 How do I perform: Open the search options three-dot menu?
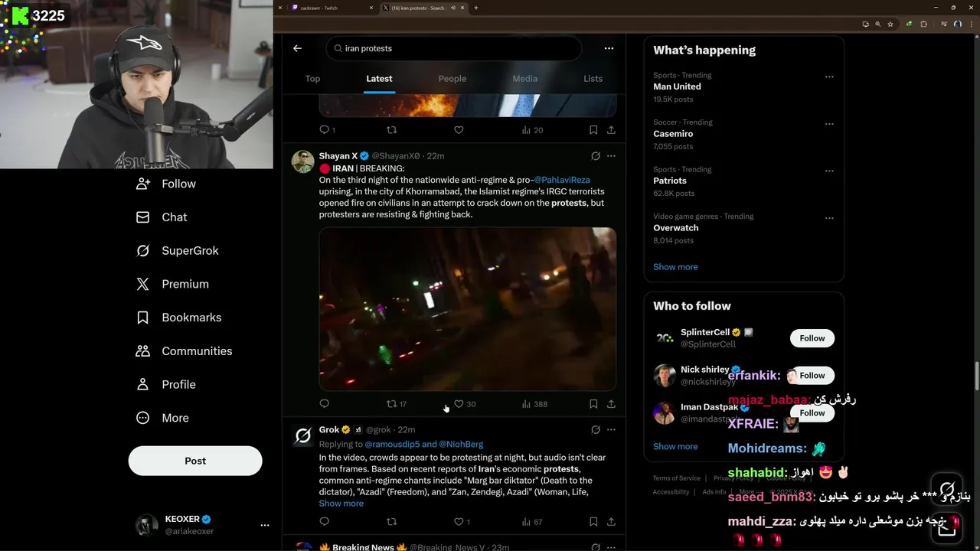[609, 48]
